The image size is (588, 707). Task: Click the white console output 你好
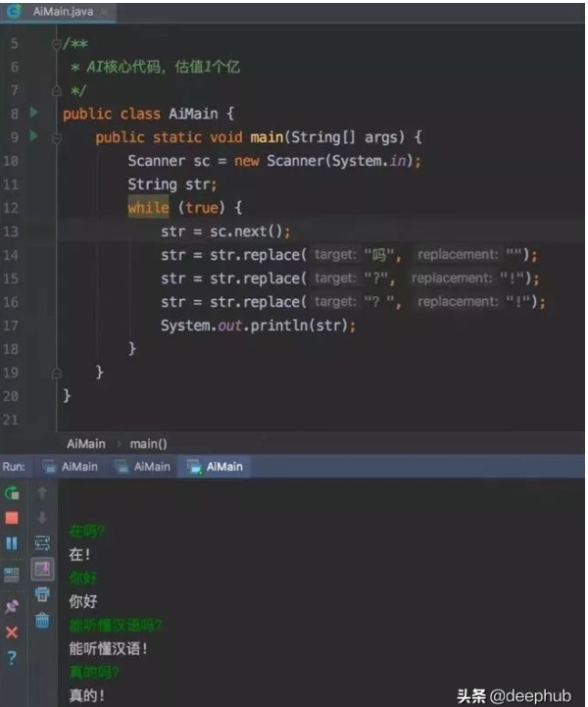pyautogui.click(x=83, y=601)
